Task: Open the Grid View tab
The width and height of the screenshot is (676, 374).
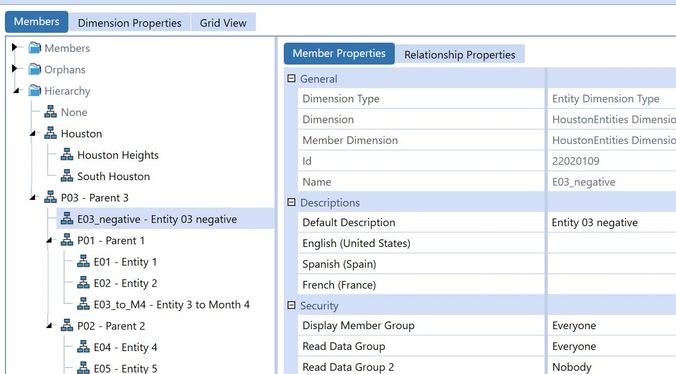Action: click(x=223, y=23)
